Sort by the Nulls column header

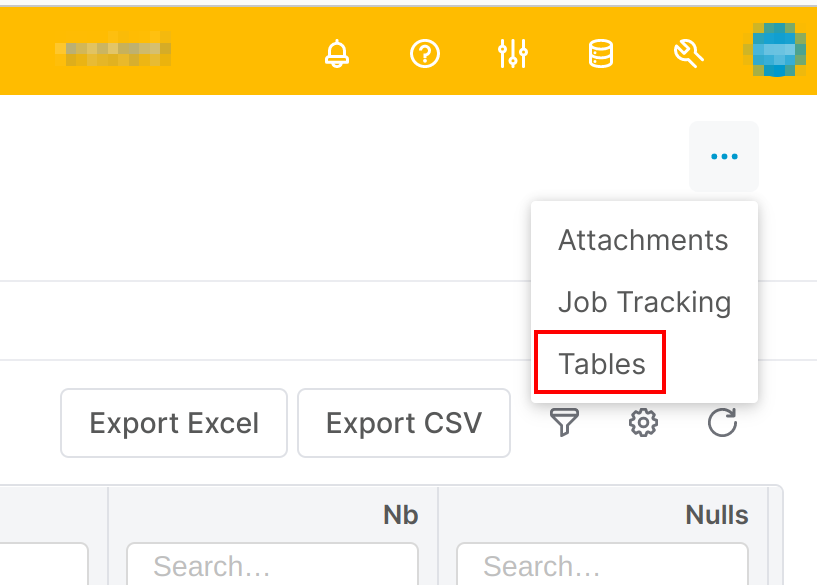716,515
